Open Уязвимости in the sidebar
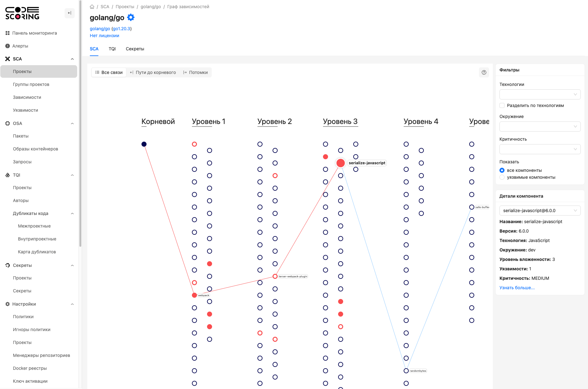Image resolution: width=588 pixels, height=389 pixels. (26, 110)
